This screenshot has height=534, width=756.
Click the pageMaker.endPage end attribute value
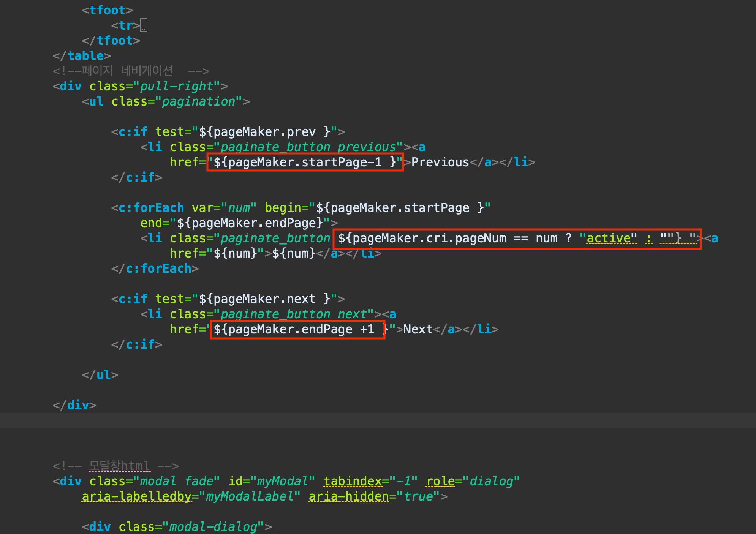(250, 223)
